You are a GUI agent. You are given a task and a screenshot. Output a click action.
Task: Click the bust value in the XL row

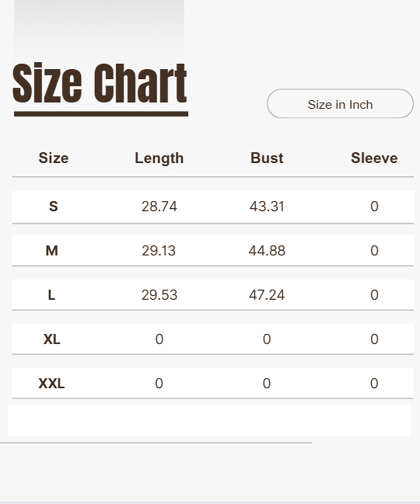tap(266, 339)
